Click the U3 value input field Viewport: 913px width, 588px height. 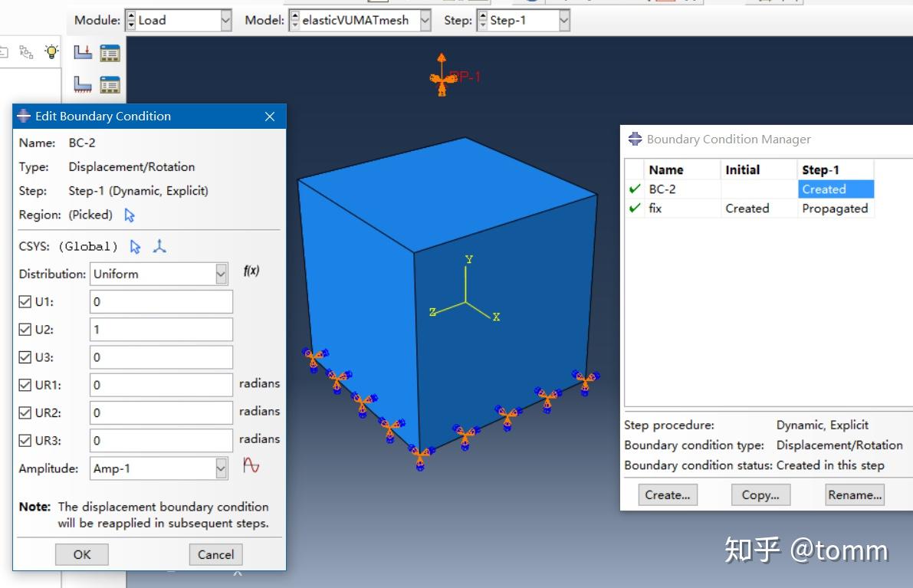tap(160, 356)
